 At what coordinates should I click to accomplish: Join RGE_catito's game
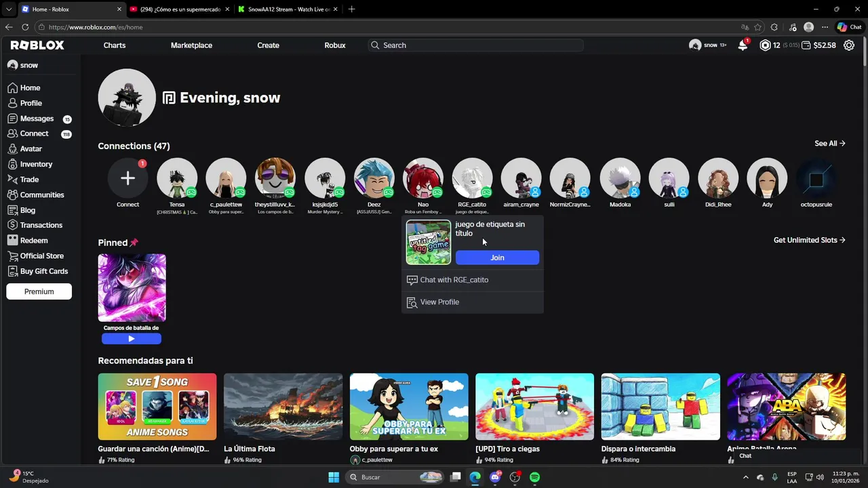(497, 258)
